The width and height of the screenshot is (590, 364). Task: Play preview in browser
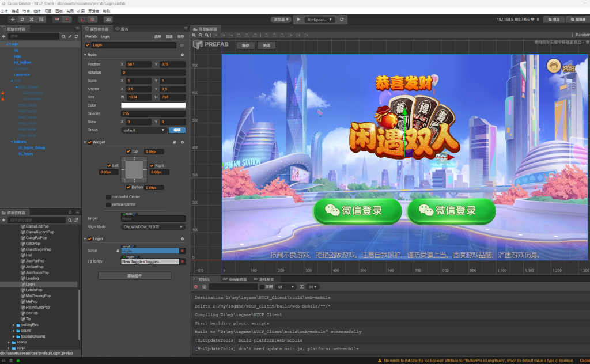pyautogui.click(x=298, y=20)
